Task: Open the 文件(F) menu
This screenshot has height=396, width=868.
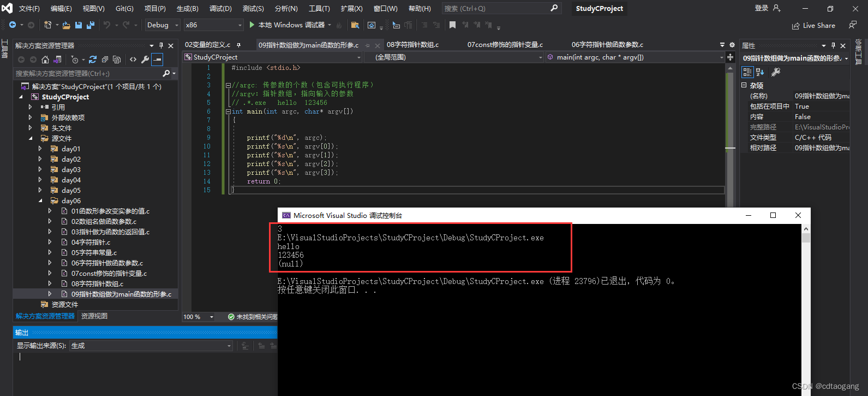Action: (29, 8)
